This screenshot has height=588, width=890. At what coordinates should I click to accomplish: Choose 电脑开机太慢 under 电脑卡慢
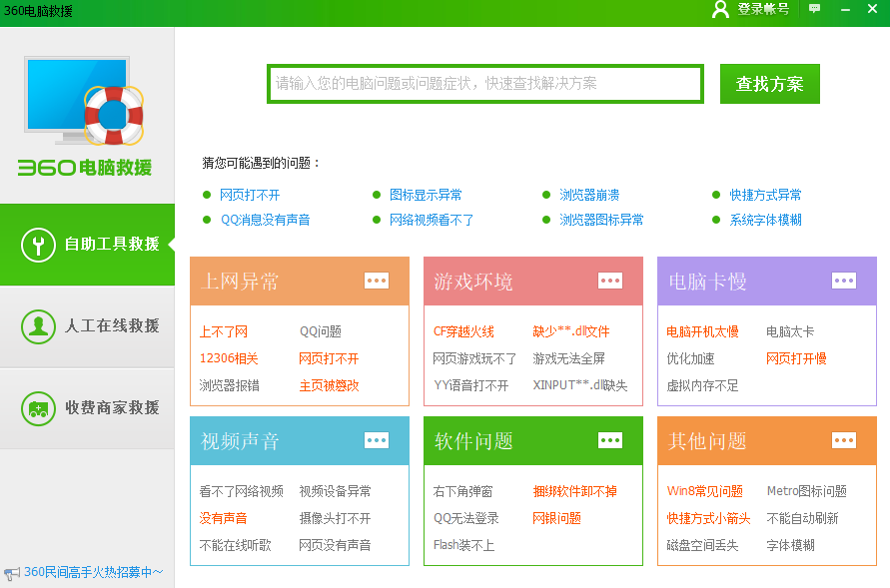coord(702,331)
